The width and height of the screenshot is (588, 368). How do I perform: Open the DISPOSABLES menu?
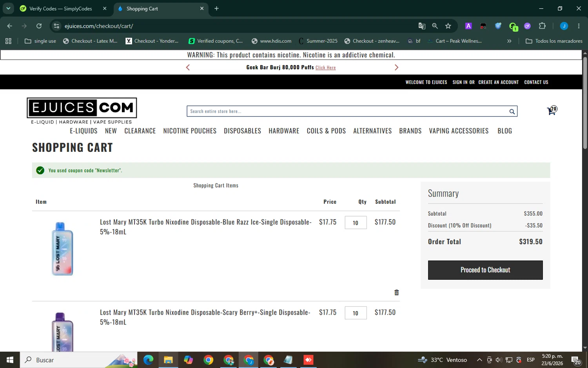tap(242, 131)
